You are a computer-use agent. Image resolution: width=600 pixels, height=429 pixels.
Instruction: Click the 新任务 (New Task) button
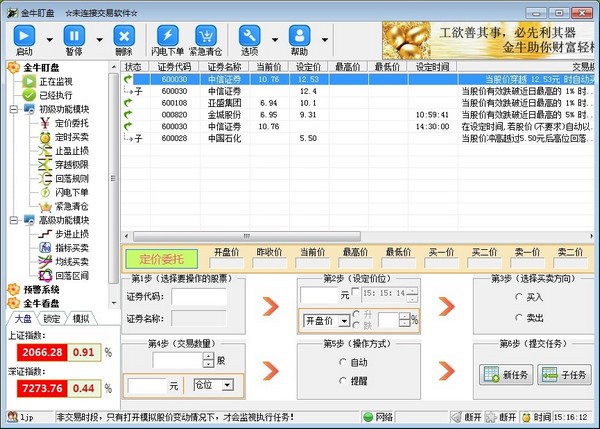[505, 374]
